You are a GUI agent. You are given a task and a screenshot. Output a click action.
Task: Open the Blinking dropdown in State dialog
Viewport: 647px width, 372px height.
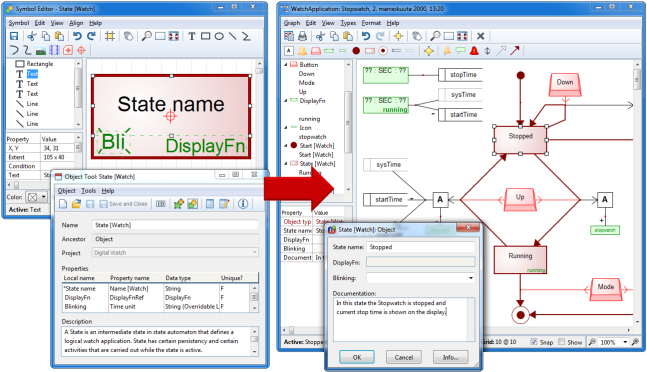(x=471, y=278)
